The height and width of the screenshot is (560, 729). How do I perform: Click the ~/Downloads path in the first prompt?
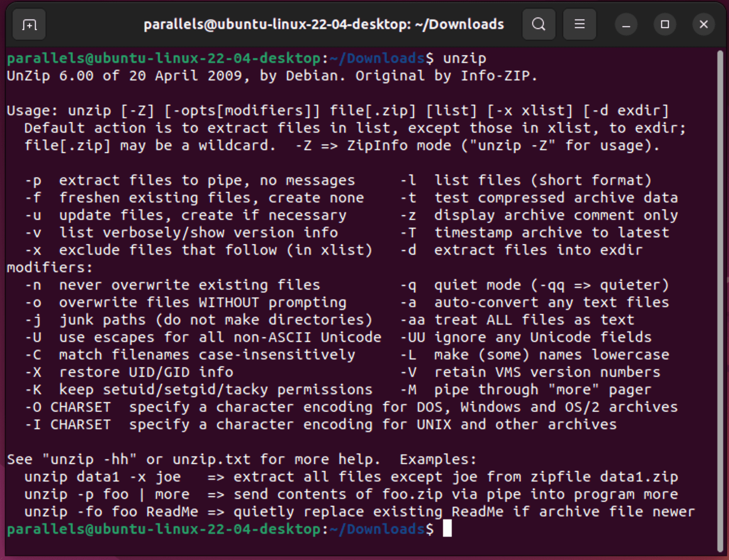tap(377, 58)
